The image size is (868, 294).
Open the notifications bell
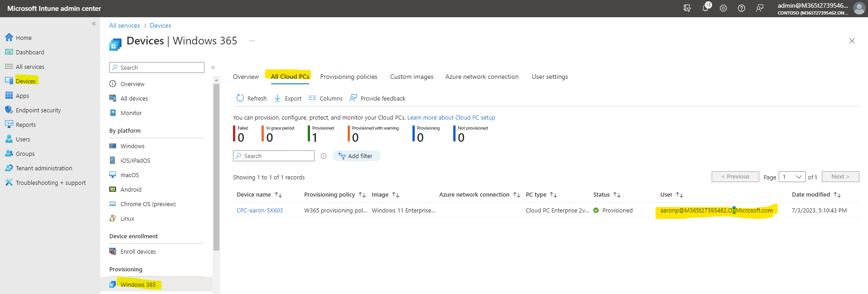(x=706, y=8)
